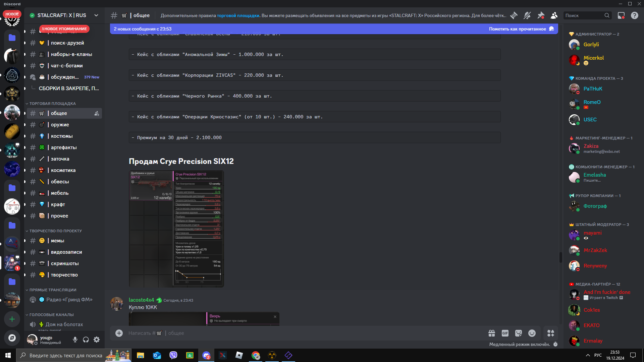Open Chrome from the taskbar

point(256,355)
